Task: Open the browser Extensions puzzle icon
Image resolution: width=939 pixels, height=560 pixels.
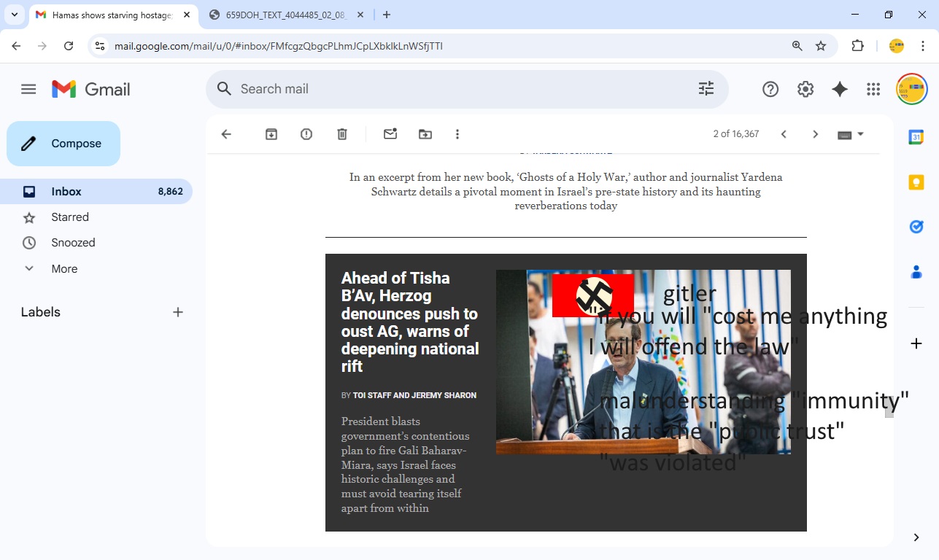Action: (x=858, y=46)
